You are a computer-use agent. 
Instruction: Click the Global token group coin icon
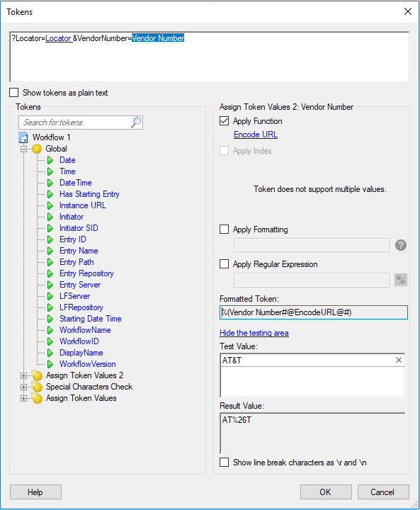point(37,149)
